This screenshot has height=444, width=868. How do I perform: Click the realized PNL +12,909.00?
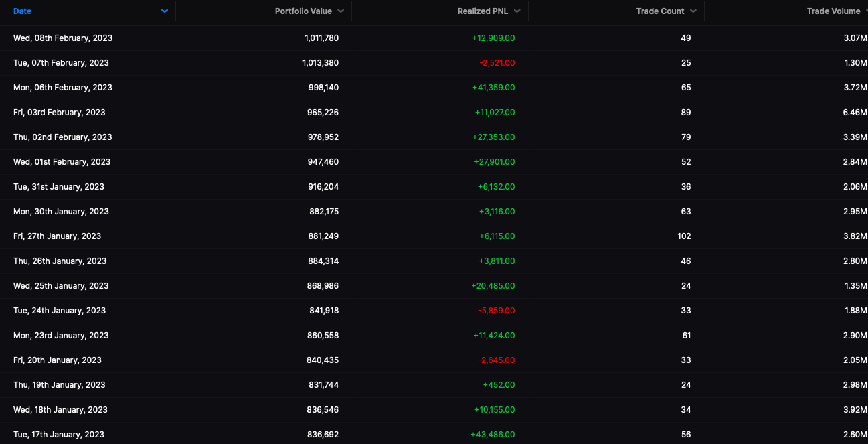pos(493,38)
